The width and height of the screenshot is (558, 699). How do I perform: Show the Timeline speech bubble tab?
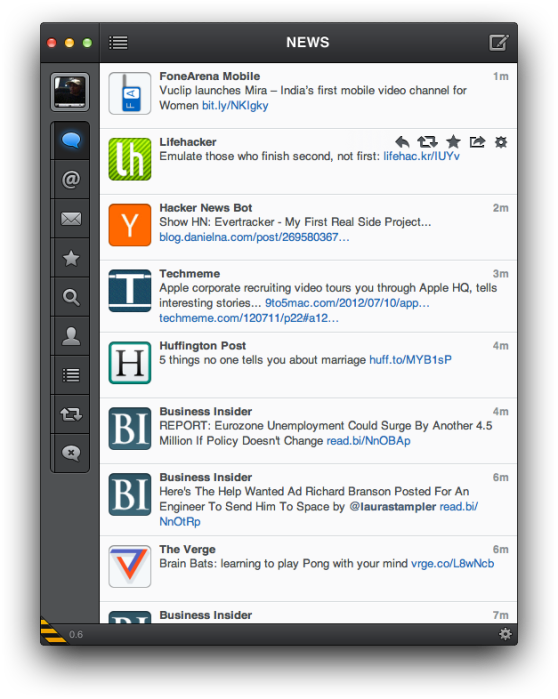tap(71, 140)
